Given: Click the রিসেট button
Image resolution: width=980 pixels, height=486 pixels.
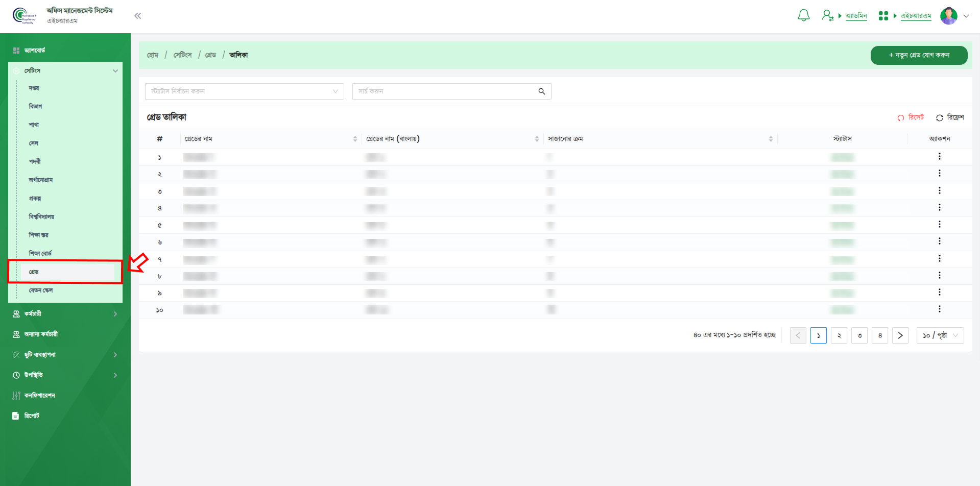Looking at the screenshot, I should pos(911,117).
